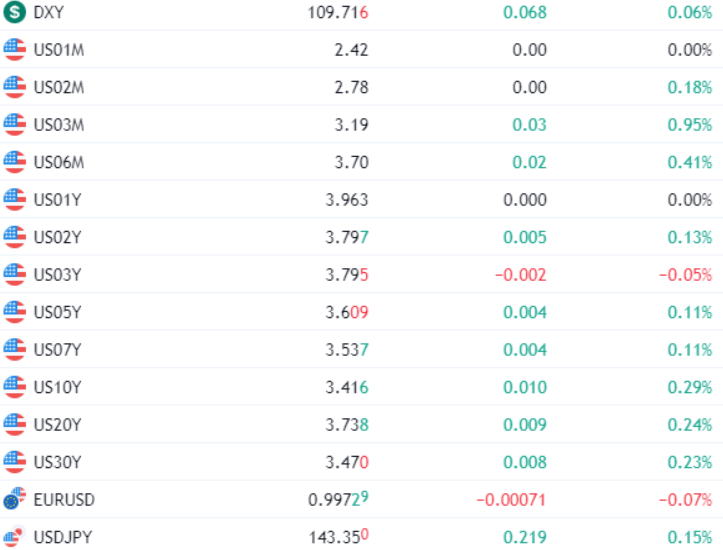Select the US05Y symbol name
This screenshot has width=723, height=550.
[x=57, y=313]
